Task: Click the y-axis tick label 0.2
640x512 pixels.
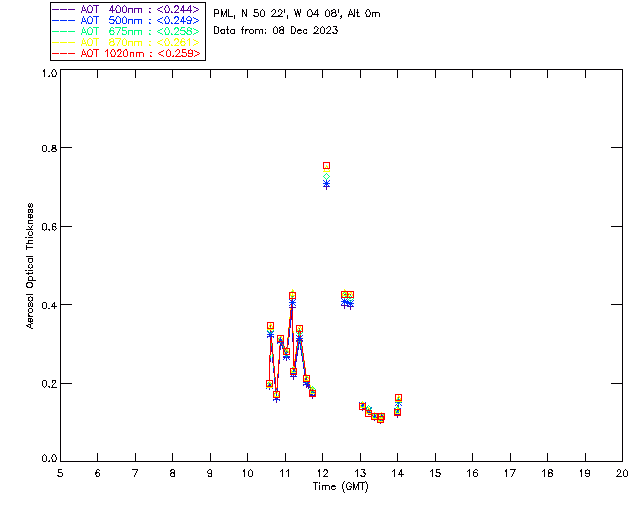Action: click(49, 384)
